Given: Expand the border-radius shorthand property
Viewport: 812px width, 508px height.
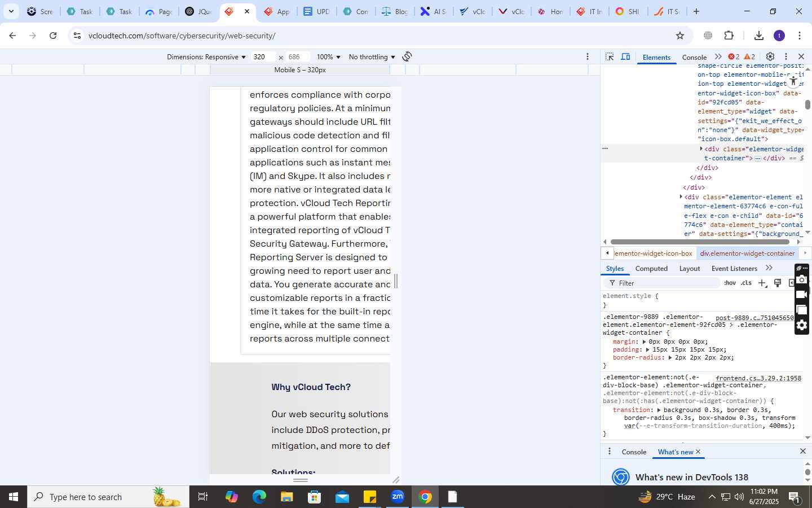Looking at the screenshot, I should tap(670, 357).
